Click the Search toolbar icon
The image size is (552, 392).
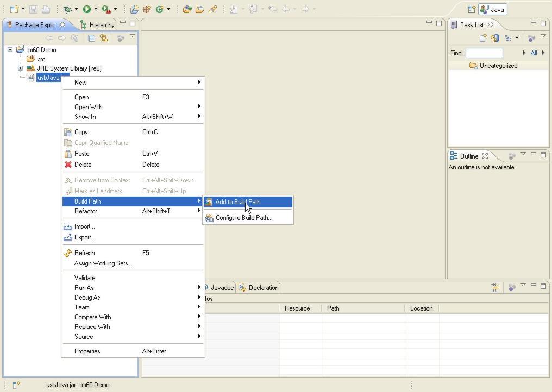212,9
